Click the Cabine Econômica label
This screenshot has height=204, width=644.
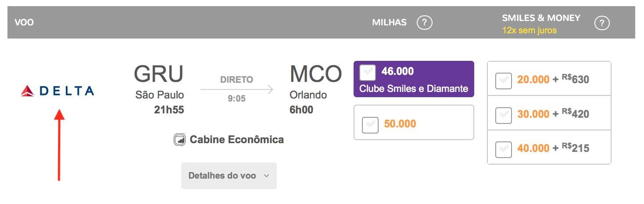click(237, 140)
